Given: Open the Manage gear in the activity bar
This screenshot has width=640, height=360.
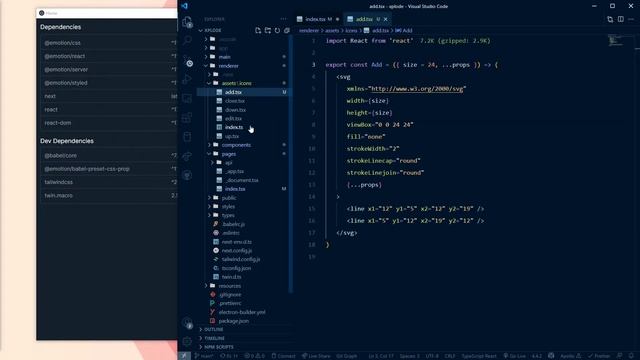Looking at the screenshot, I should click(187, 341).
